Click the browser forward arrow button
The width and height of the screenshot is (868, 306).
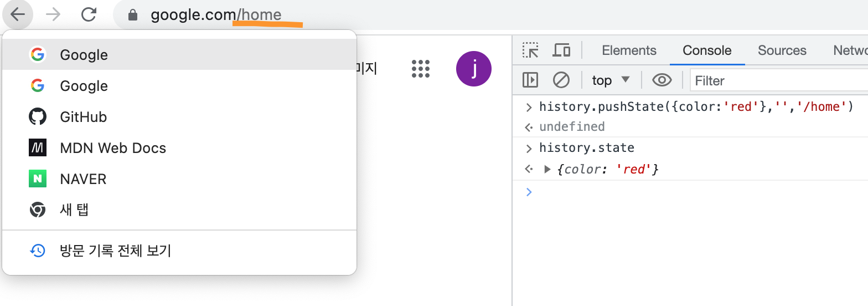[53, 14]
